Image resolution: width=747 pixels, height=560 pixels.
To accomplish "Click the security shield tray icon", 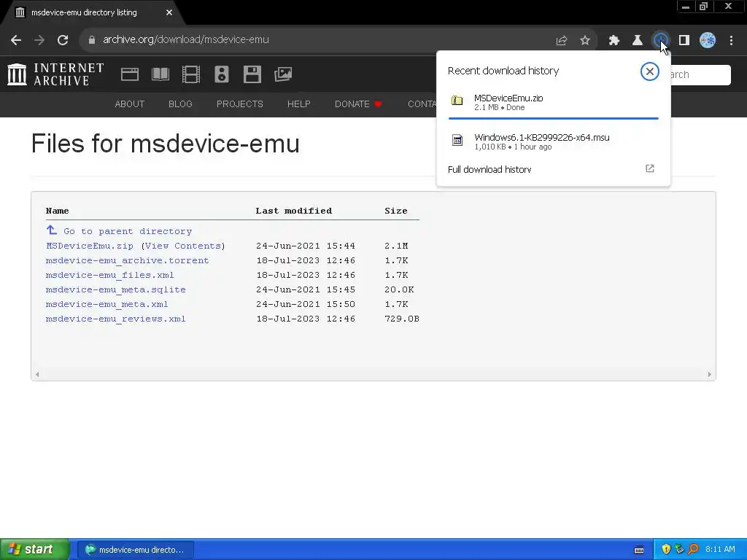I will click(666, 549).
